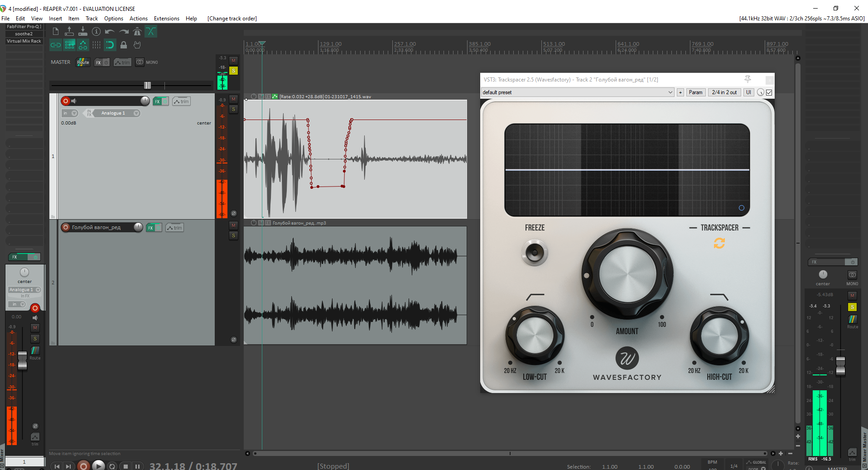Viewport: 868px width, 470px height.
Task: Click the LOW-CUT knob
Action: tap(535, 336)
